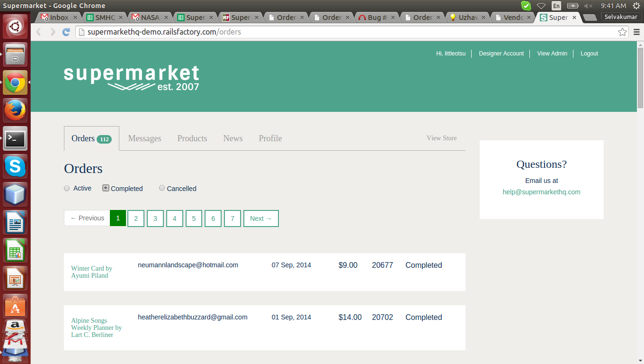The width and height of the screenshot is (644, 364).
Task: Open Skype from the dock
Action: 15,167
